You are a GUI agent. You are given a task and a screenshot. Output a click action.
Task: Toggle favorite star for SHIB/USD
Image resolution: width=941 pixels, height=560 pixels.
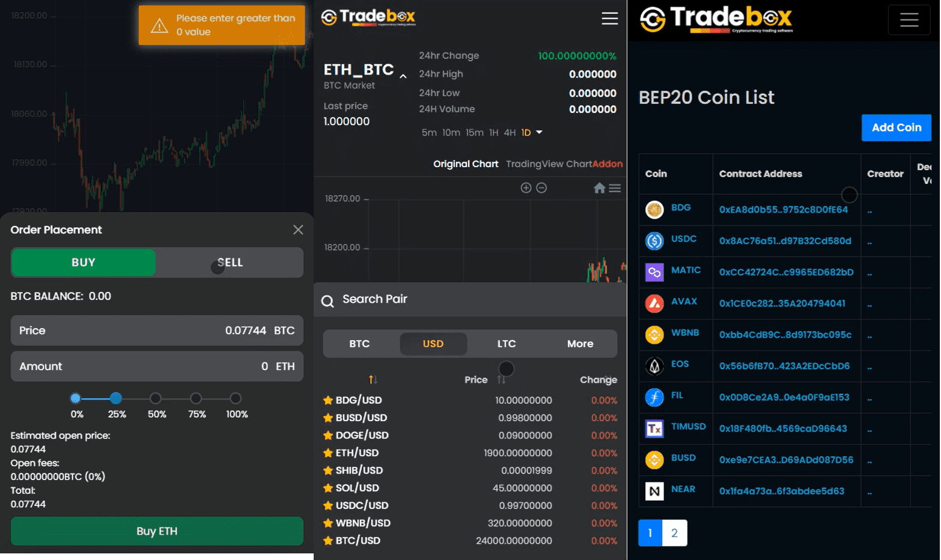click(328, 470)
